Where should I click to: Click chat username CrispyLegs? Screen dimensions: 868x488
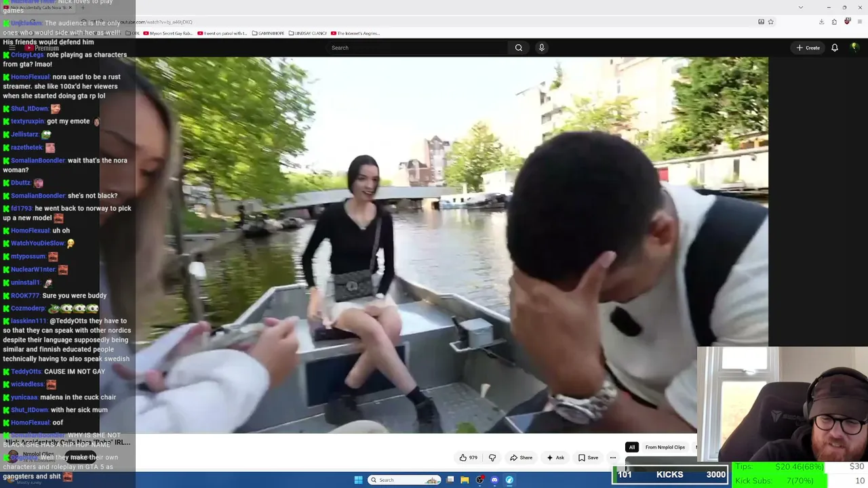(x=27, y=55)
